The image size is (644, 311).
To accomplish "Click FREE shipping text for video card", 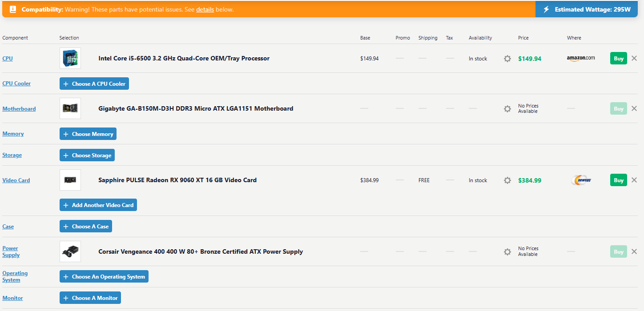I will 424,180.
